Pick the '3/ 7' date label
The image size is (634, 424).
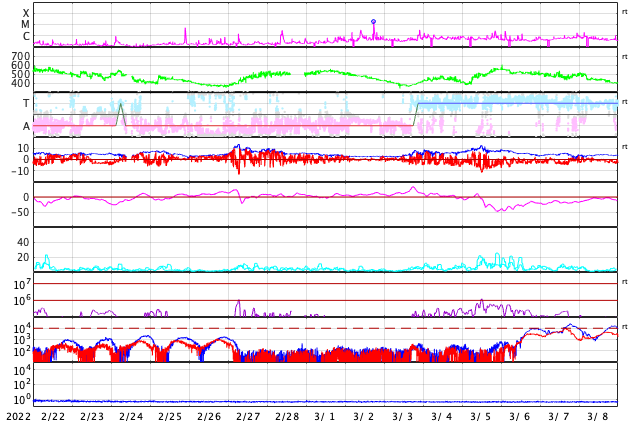click(x=559, y=417)
